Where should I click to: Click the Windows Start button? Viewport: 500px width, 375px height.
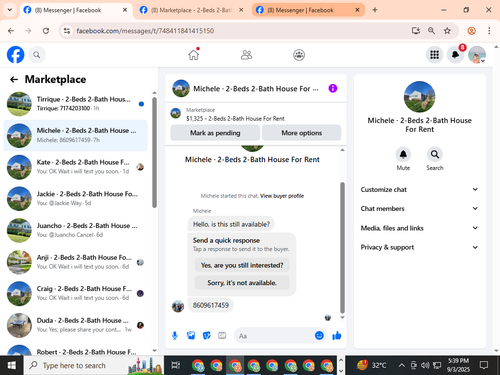[12, 366]
